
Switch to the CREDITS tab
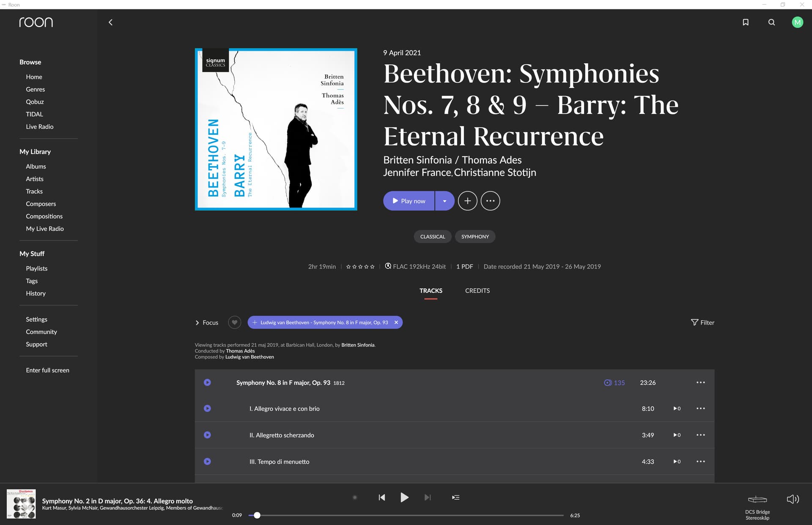pyautogui.click(x=477, y=290)
